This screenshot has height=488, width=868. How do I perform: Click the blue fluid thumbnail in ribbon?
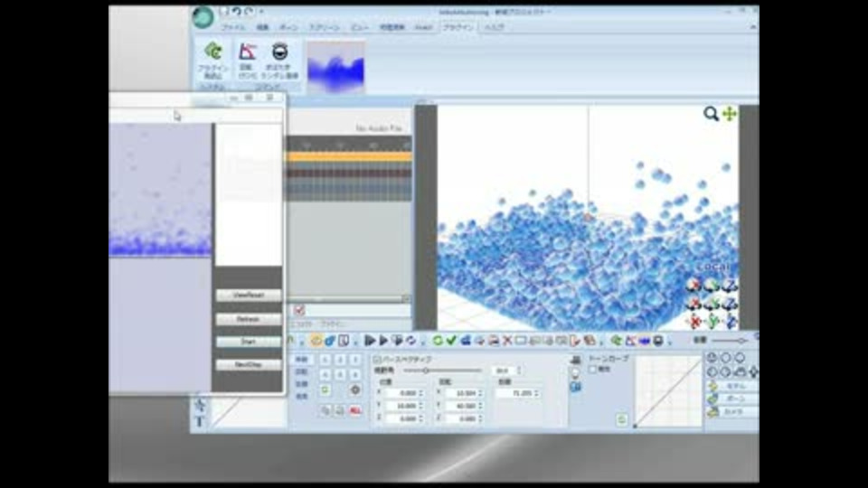[x=336, y=66]
